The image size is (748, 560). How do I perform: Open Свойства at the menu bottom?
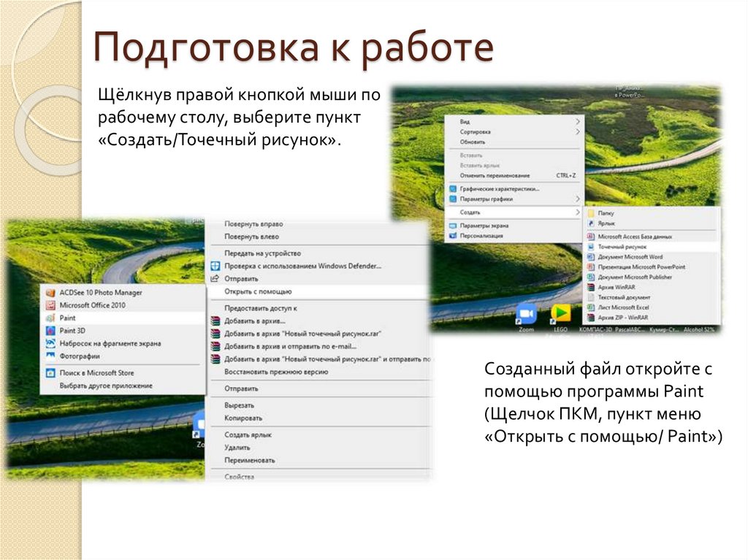coord(240,477)
